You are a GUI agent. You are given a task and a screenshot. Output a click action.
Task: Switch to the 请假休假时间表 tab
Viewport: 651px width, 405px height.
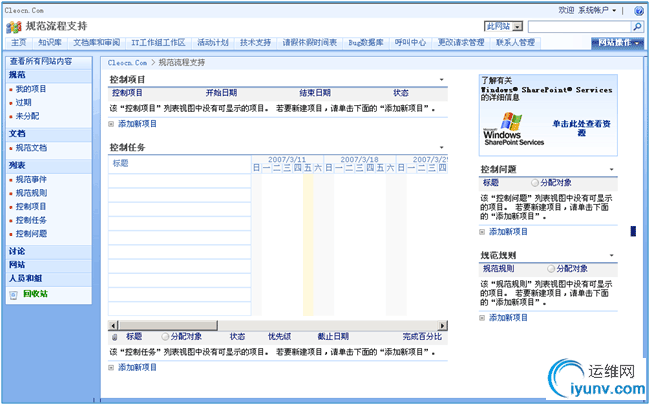click(x=310, y=43)
